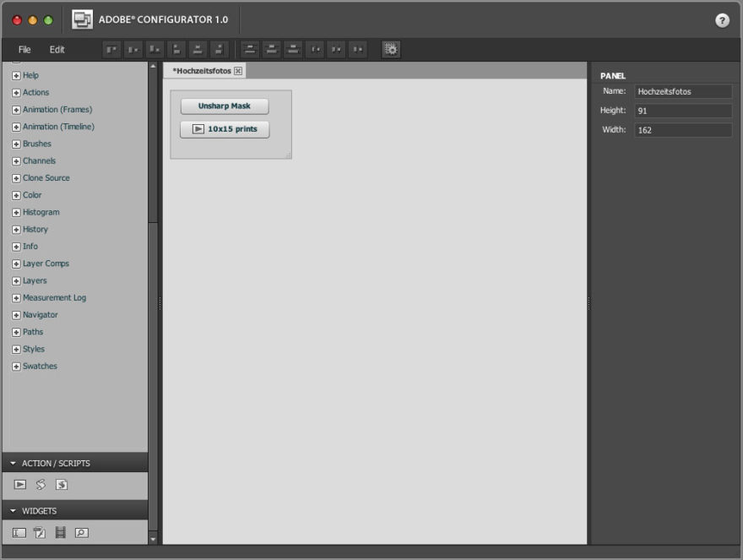Select the Animation (Timeline) label

click(x=59, y=127)
